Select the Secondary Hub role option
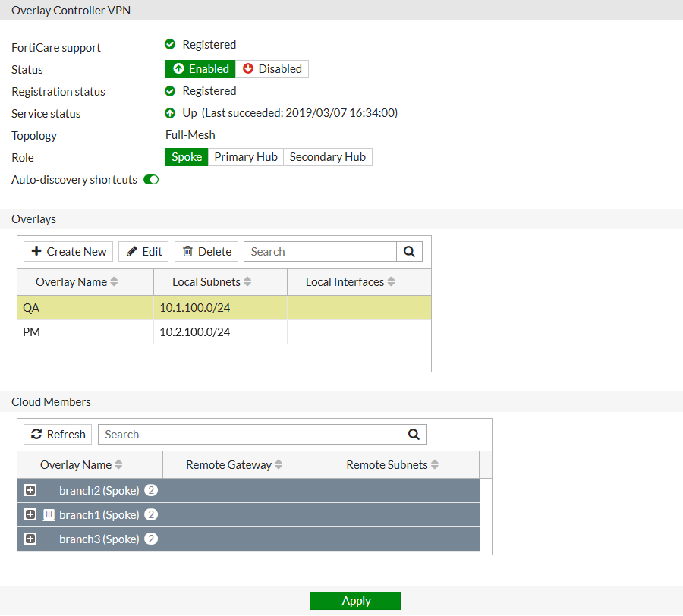The image size is (683, 616). click(327, 156)
